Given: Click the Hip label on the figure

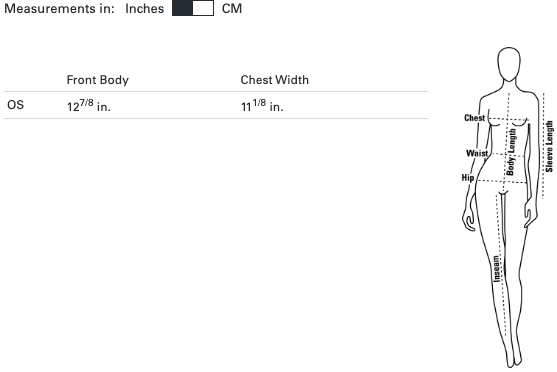Looking at the screenshot, I should coord(468,177).
